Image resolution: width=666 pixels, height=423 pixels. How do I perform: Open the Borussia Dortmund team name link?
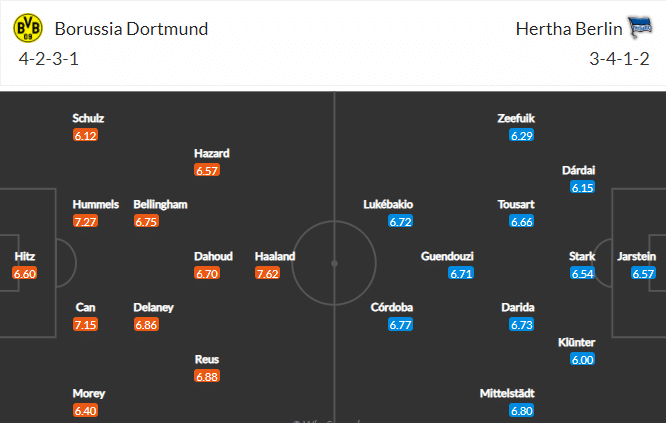(x=131, y=29)
